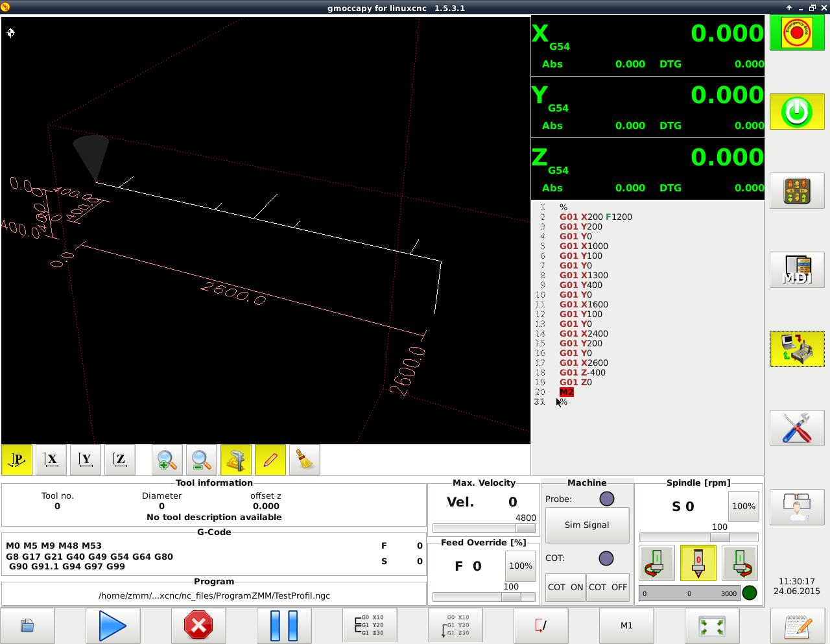The height and width of the screenshot is (644, 830).
Task: Set preview to X view
Action: 51,460
